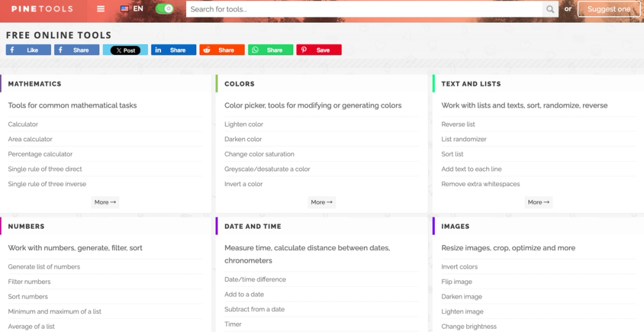Click the Pinterest Save button
The height and width of the screenshot is (332, 644).
point(319,50)
